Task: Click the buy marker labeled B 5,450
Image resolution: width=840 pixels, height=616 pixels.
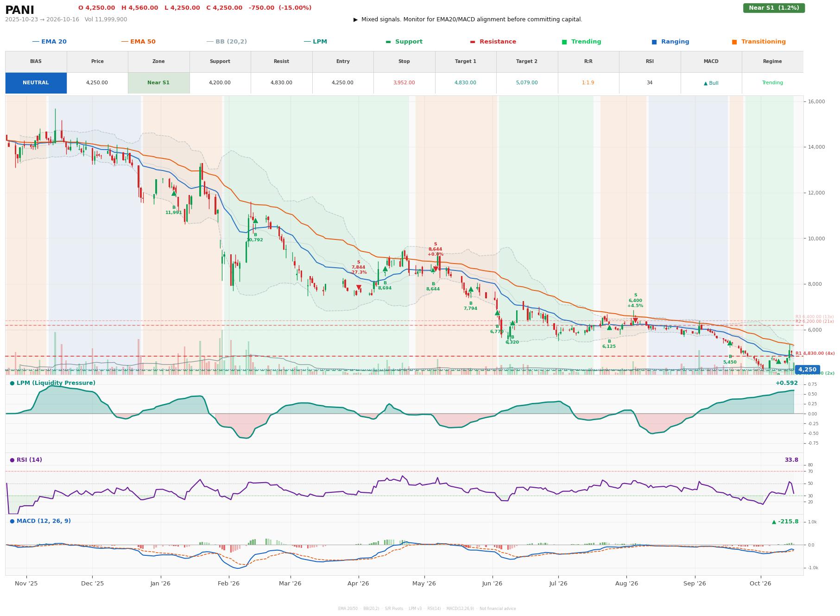Action: point(730,343)
